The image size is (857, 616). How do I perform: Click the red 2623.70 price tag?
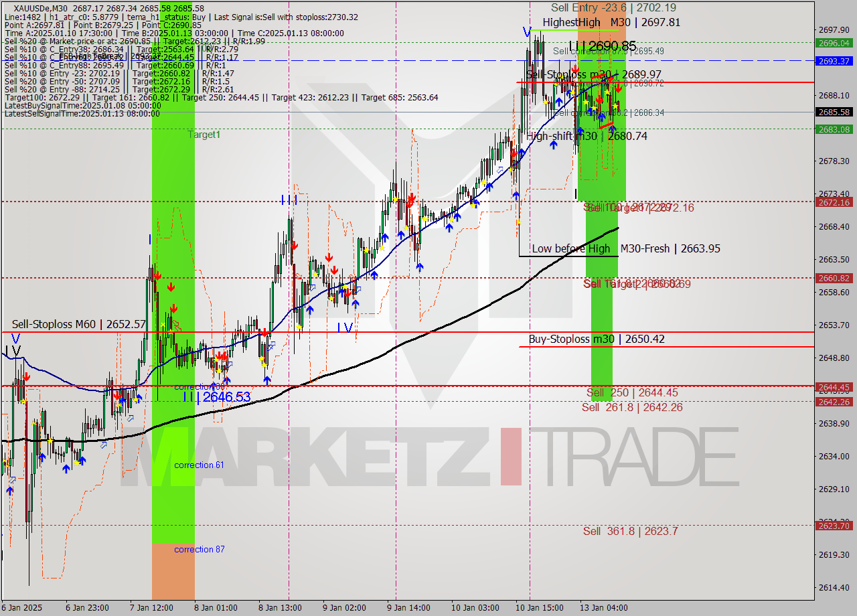tap(834, 526)
